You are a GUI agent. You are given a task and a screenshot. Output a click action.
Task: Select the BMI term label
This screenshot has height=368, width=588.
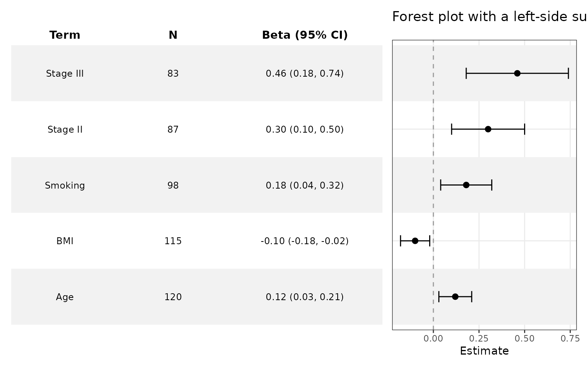tap(65, 241)
